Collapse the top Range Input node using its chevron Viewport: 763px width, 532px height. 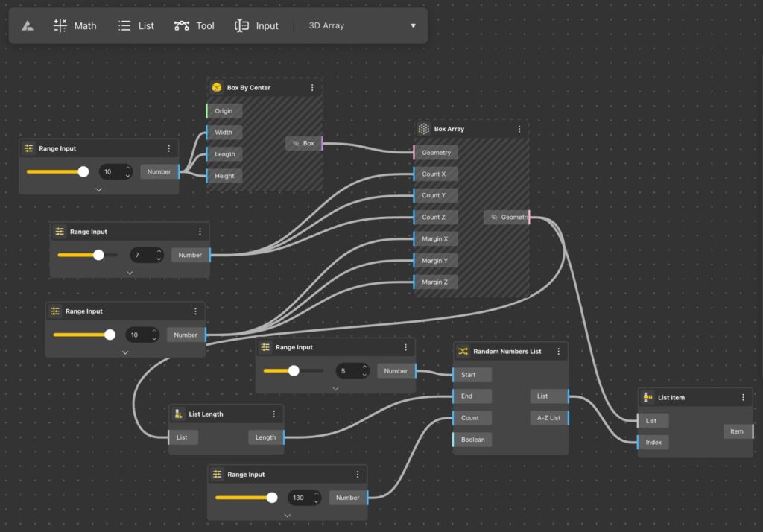pos(98,189)
